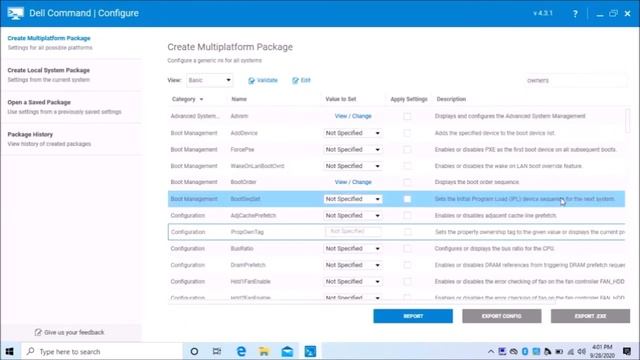
Task: Click Type here to search box
Action: click(102, 351)
